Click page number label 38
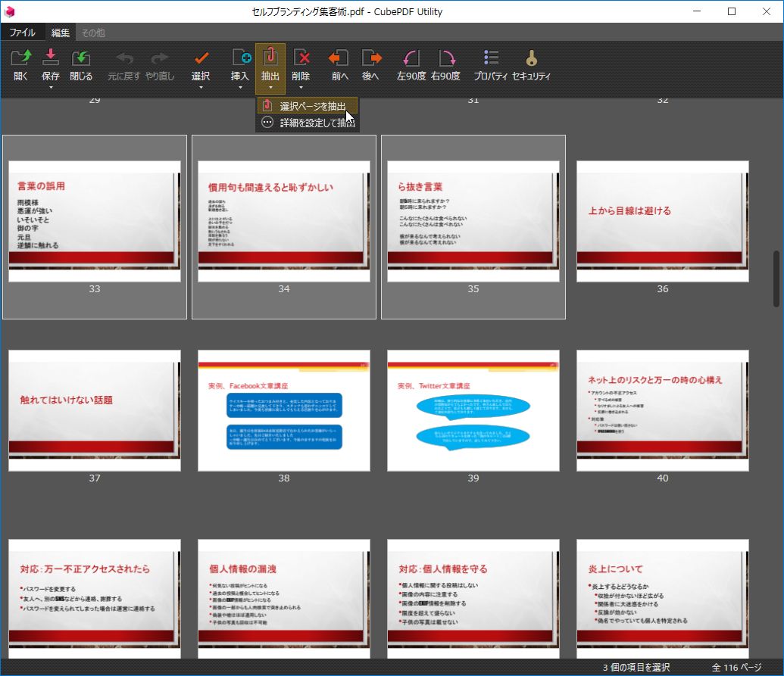 click(284, 478)
